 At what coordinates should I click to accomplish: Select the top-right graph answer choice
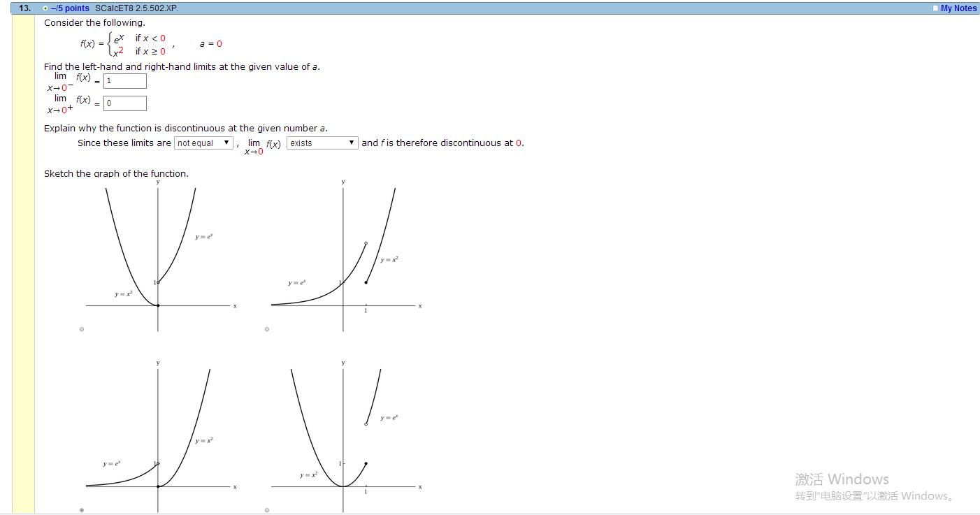[266, 328]
